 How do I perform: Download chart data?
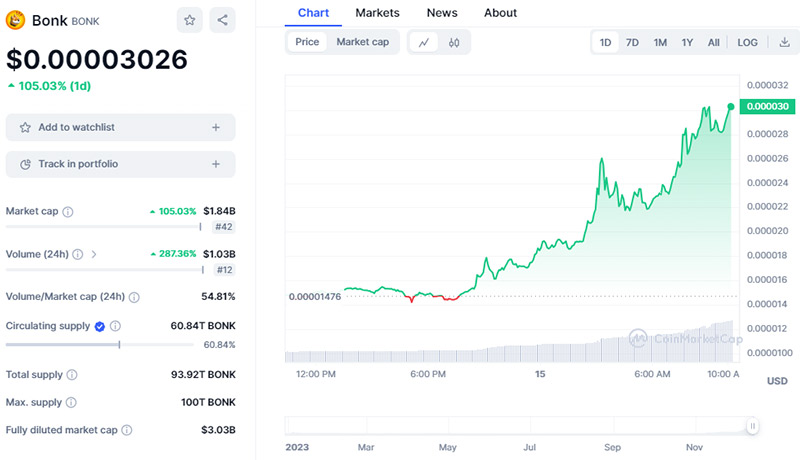pyautogui.click(x=785, y=42)
